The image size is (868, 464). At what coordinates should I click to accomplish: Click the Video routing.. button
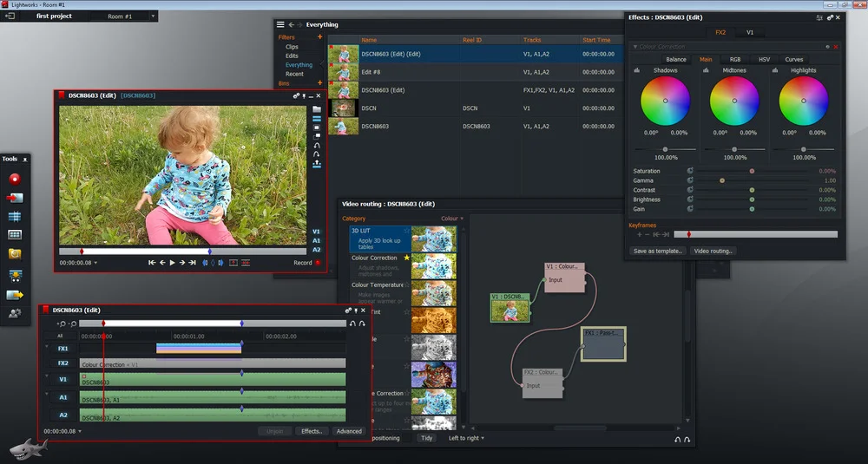pos(713,252)
